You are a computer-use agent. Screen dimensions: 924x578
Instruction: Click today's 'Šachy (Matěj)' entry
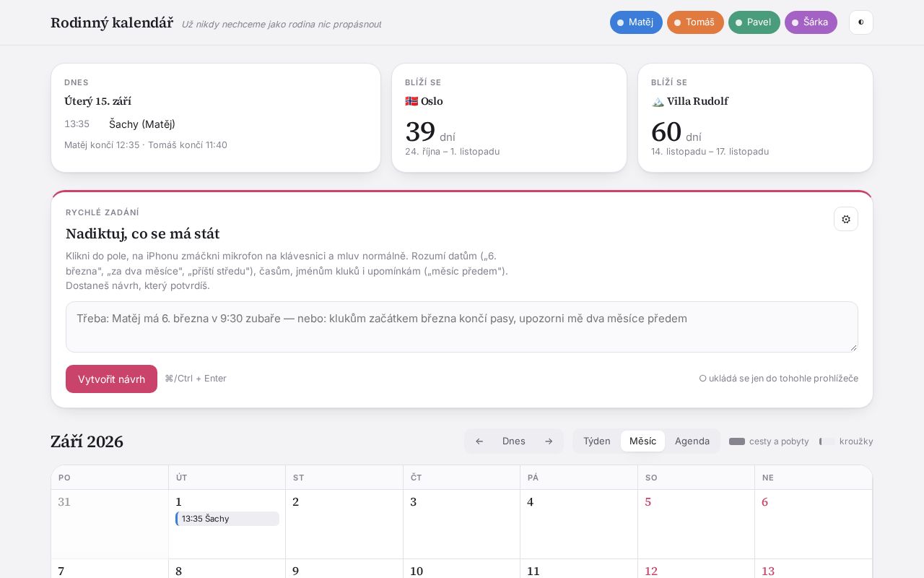pyautogui.click(x=142, y=124)
